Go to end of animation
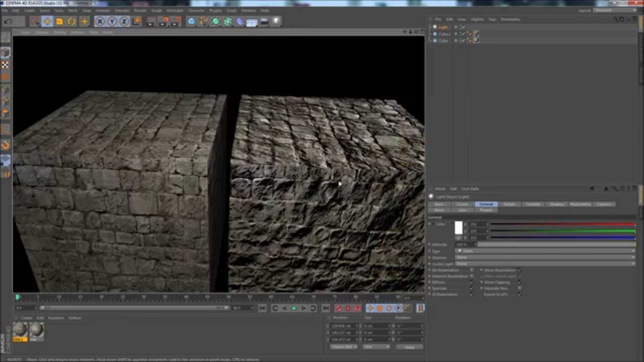 [326, 308]
